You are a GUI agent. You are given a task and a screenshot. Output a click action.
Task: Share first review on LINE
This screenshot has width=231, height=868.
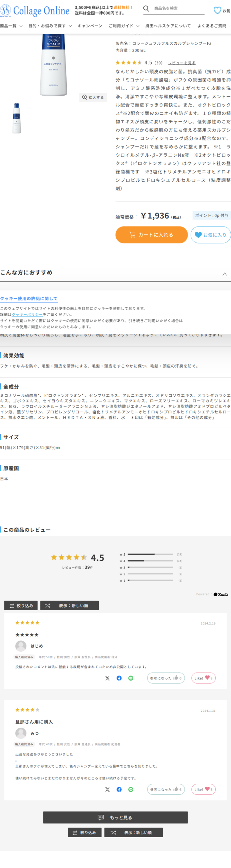pyautogui.click(x=131, y=678)
